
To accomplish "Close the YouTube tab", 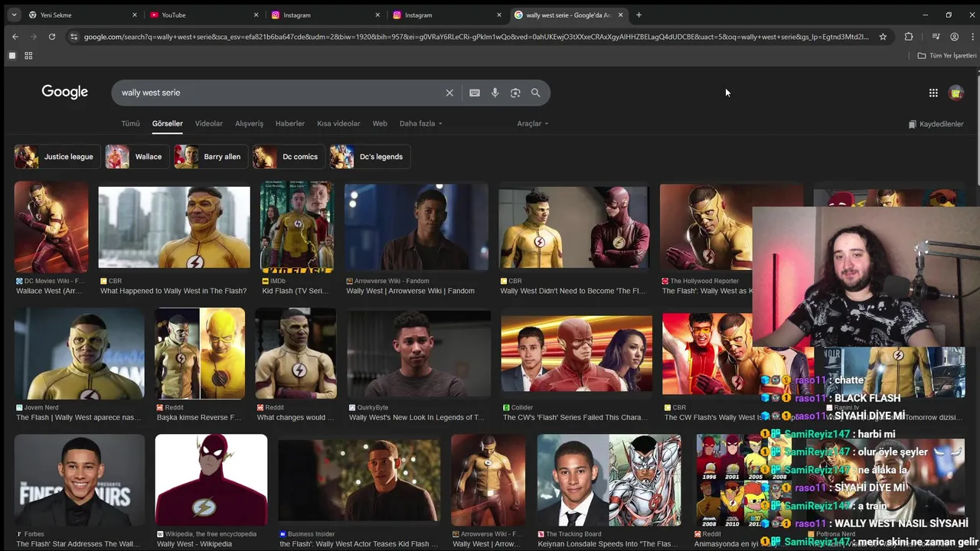I will pyautogui.click(x=256, y=15).
